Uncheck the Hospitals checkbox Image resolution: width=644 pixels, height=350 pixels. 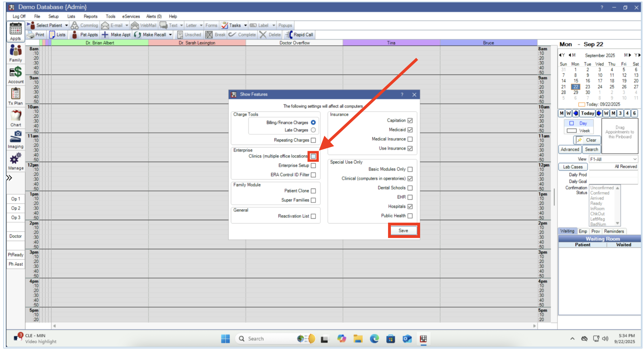coord(410,206)
